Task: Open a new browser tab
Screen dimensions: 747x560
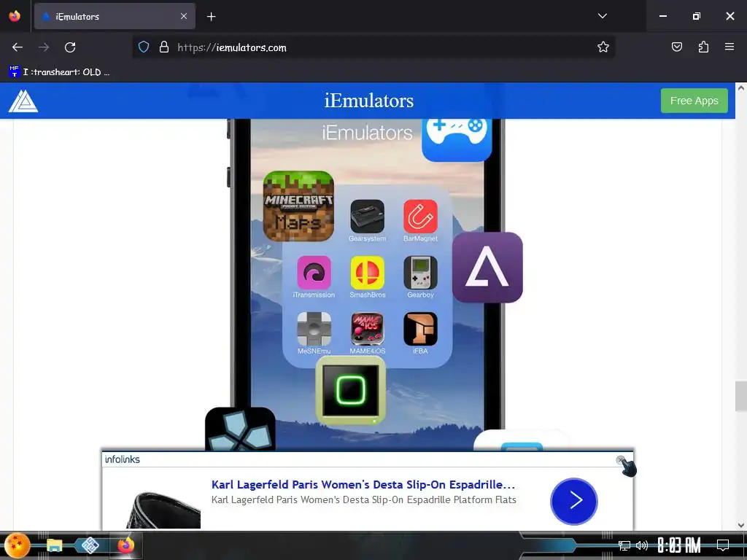Action: (x=211, y=17)
